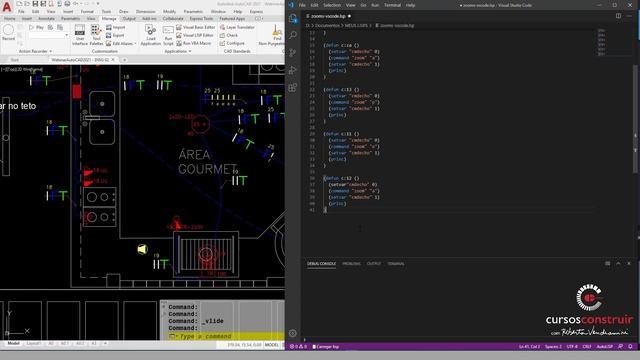The width and height of the screenshot is (640, 360).
Task: Open the Edit Aliases dropdown
Action: click(121, 43)
